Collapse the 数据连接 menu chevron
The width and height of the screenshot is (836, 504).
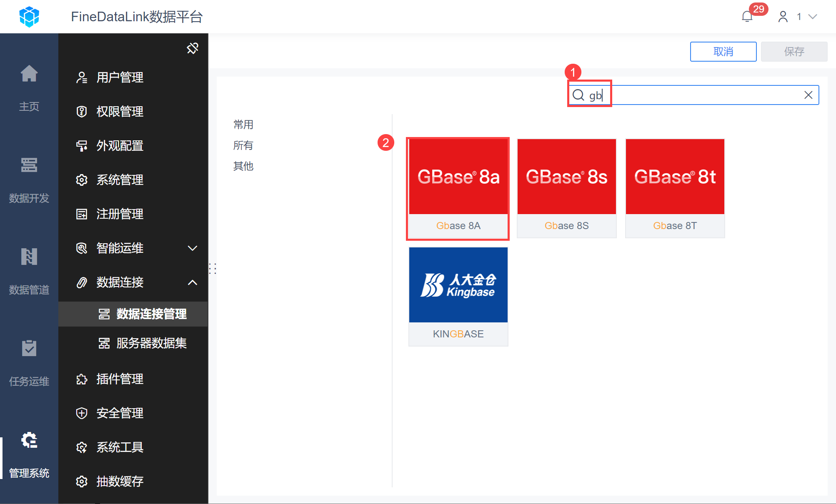pyautogui.click(x=193, y=282)
